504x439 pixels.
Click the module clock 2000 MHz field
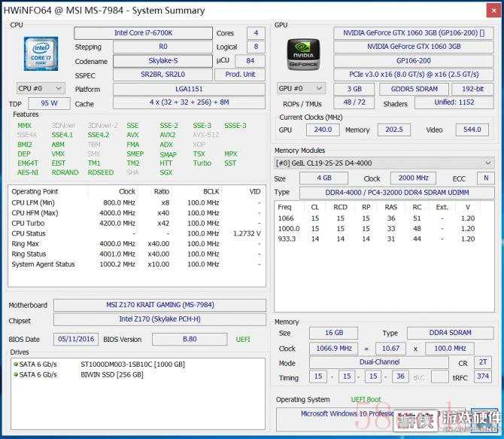pos(414,178)
